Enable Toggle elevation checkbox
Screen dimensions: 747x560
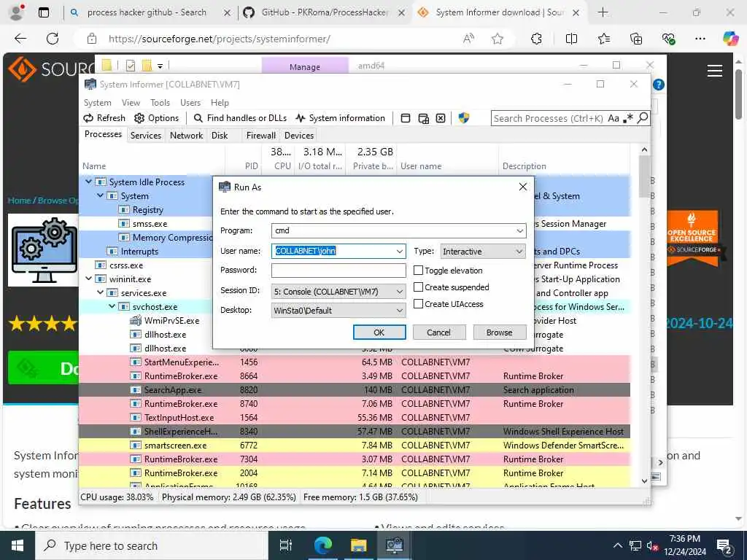[x=418, y=271]
